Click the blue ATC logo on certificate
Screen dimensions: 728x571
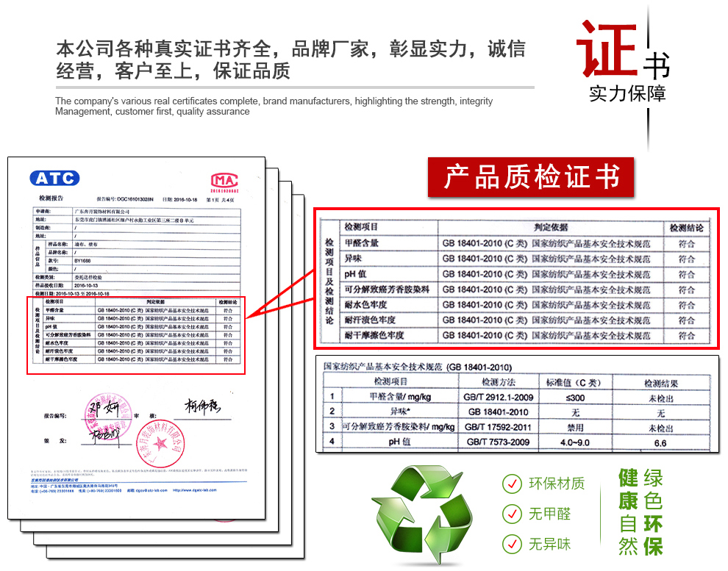[54, 178]
